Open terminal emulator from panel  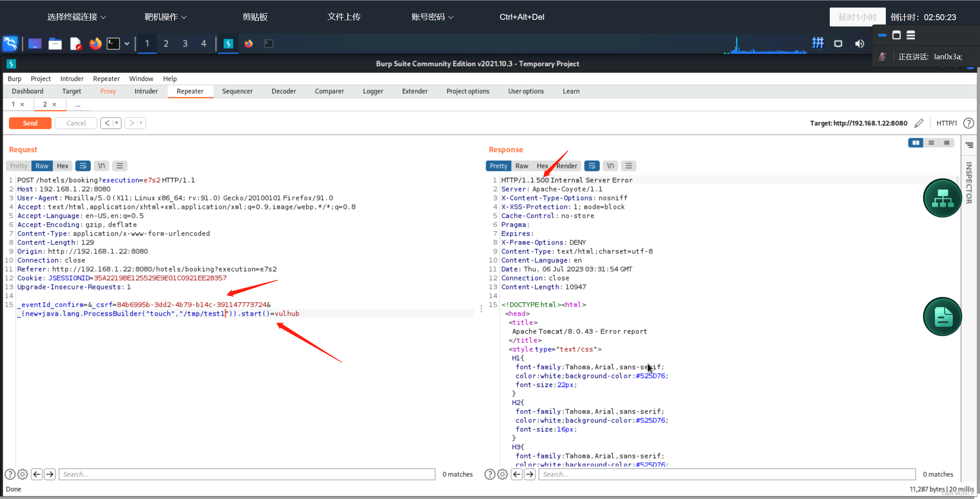[113, 43]
